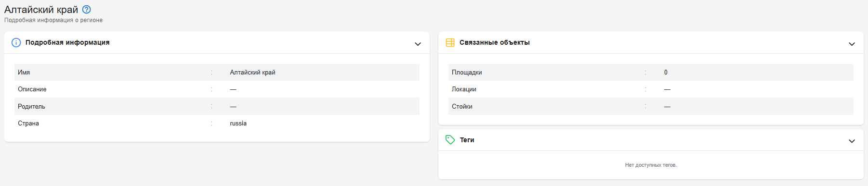Image resolution: width=868 pixels, height=186 pixels.
Task: Click the Страна field label
Action: (28, 123)
